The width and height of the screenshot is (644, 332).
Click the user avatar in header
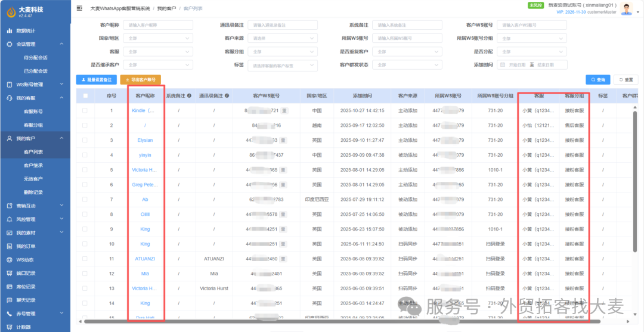click(x=626, y=8)
